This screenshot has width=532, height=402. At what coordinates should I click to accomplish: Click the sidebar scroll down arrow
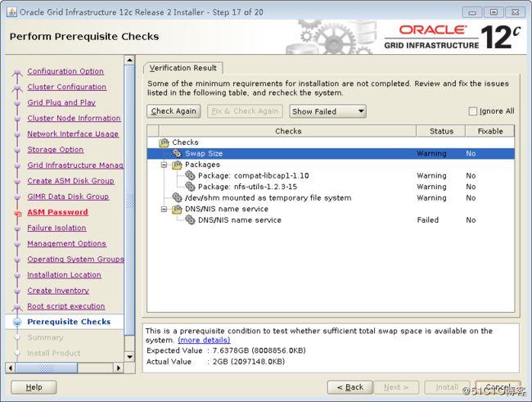[129, 357]
